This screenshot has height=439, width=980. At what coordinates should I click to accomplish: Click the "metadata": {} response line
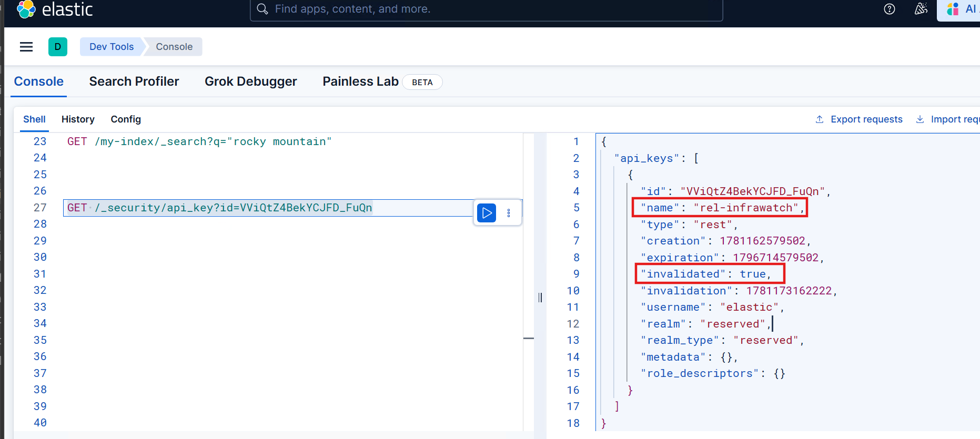pyautogui.click(x=689, y=357)
